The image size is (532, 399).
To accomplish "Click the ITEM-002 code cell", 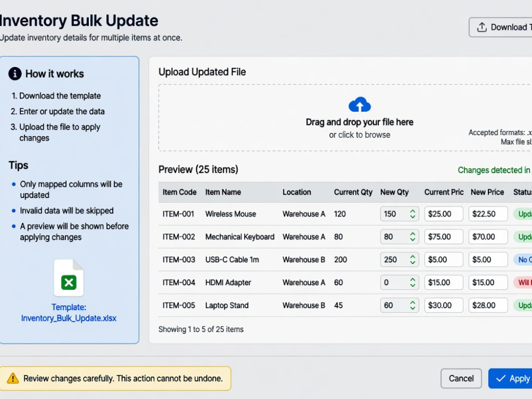I will pos(179,237).
